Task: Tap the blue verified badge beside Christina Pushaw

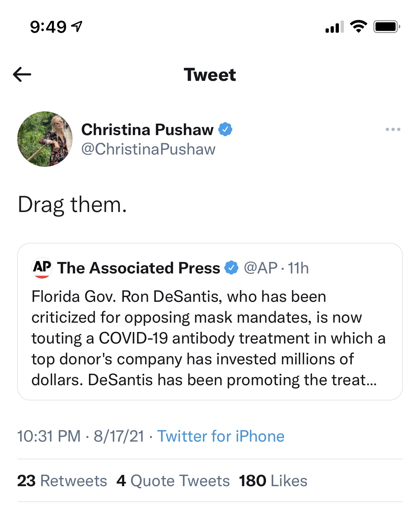Action: click(x=225, y=129)
